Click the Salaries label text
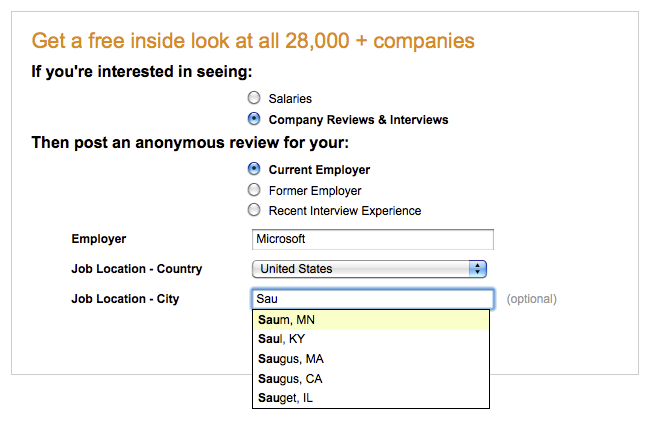The width and height of the screenshot is (654, 427). click(x=290, y=99)
